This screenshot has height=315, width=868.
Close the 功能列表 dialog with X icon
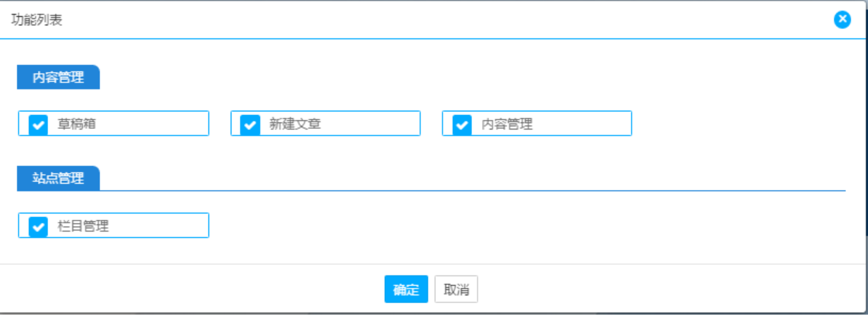pyautogui.click(x=842, y=19)
